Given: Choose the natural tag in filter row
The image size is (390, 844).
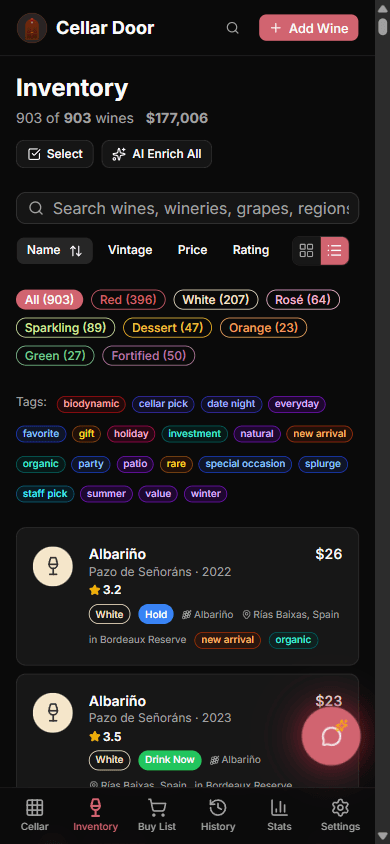Looking at the screenshot, I should click(x=257, y=433).
